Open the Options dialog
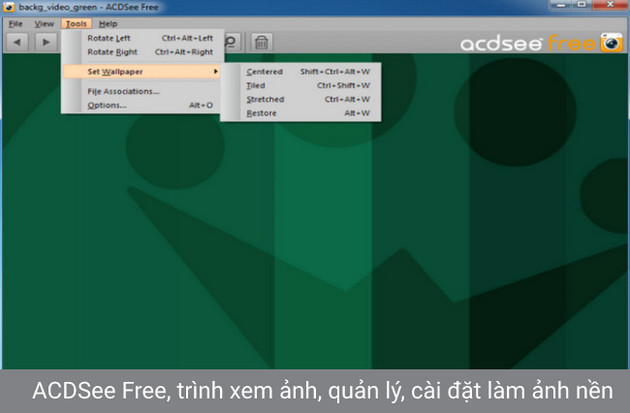The height and width of the screenshot is (413, 630). [x=142, y=105]
